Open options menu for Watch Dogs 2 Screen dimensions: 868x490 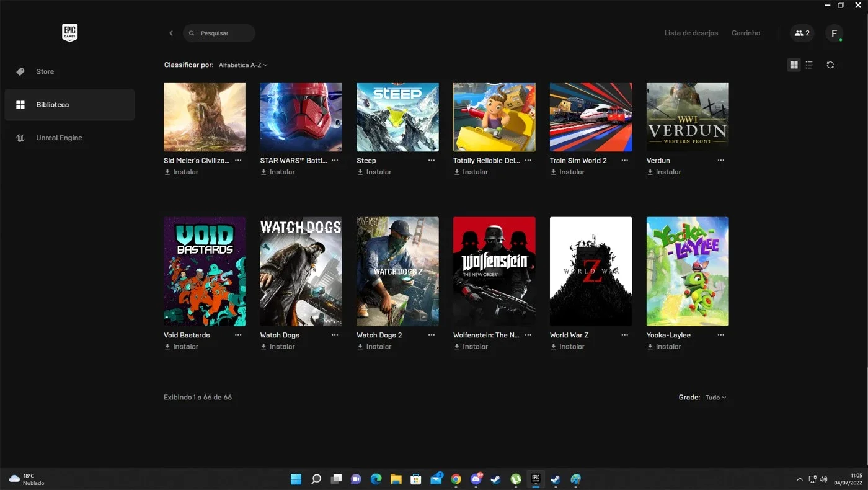tap(432, 335)
